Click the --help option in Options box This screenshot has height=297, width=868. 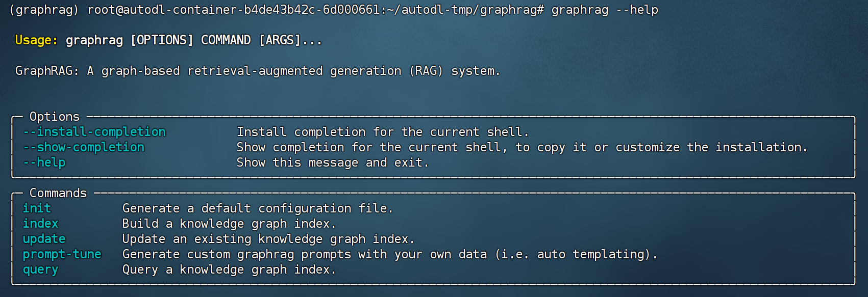pyautogui.click(x=44, y=163)
